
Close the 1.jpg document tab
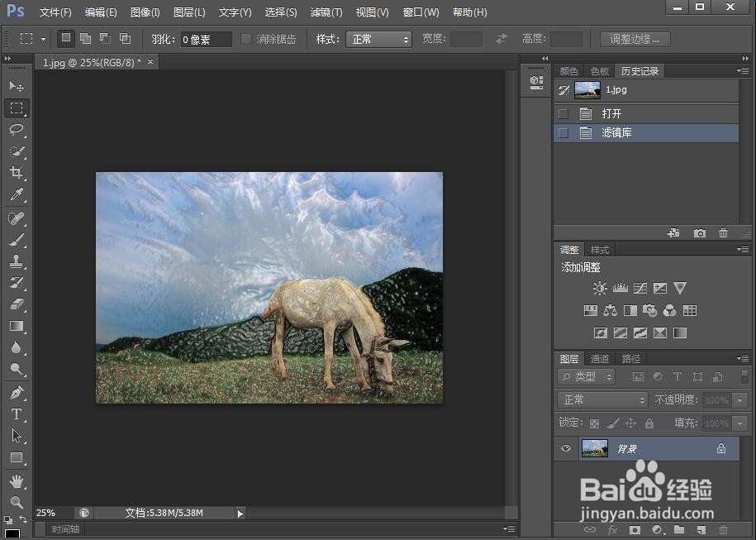[150, 62]
